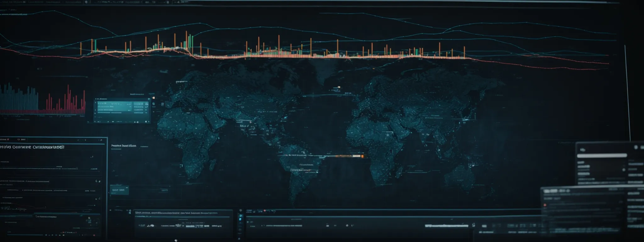Click the red record dot in the bottom-right window
644x242 pixels.
pyautogui.click(x=546, y=205)
